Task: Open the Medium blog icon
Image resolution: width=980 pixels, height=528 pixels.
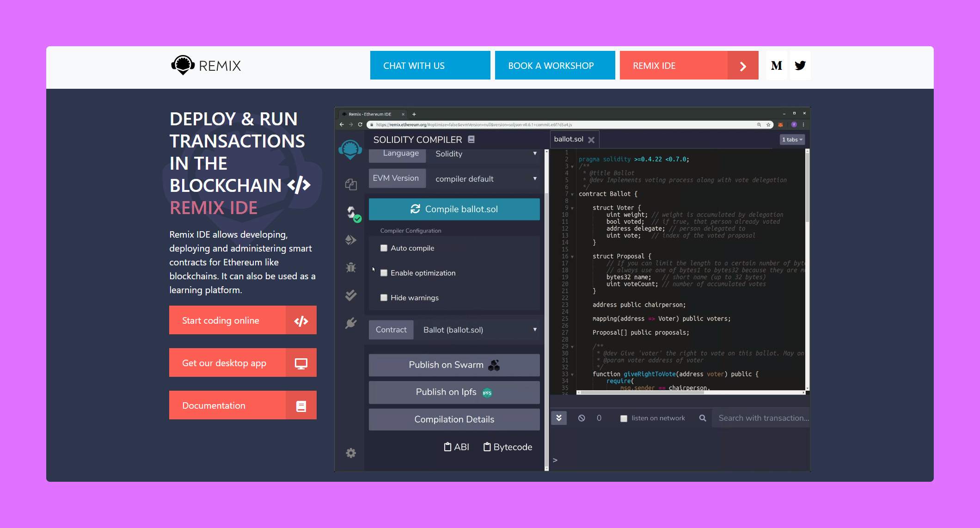Action: pos(777,66)
